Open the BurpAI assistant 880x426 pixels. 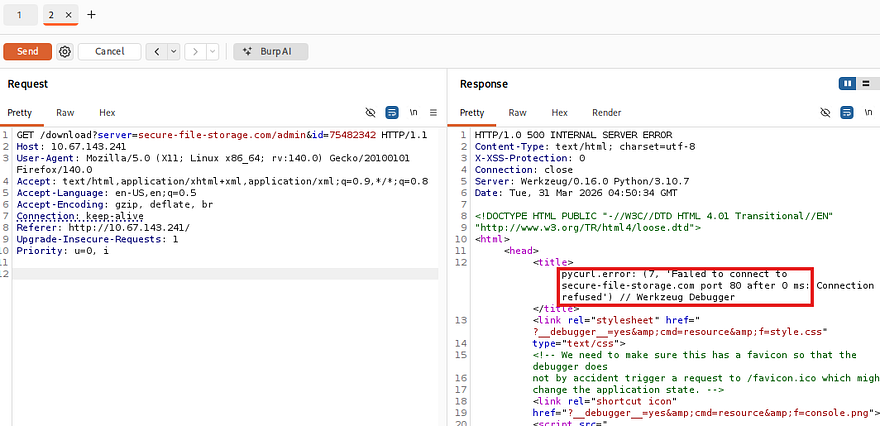pos(270,51)
